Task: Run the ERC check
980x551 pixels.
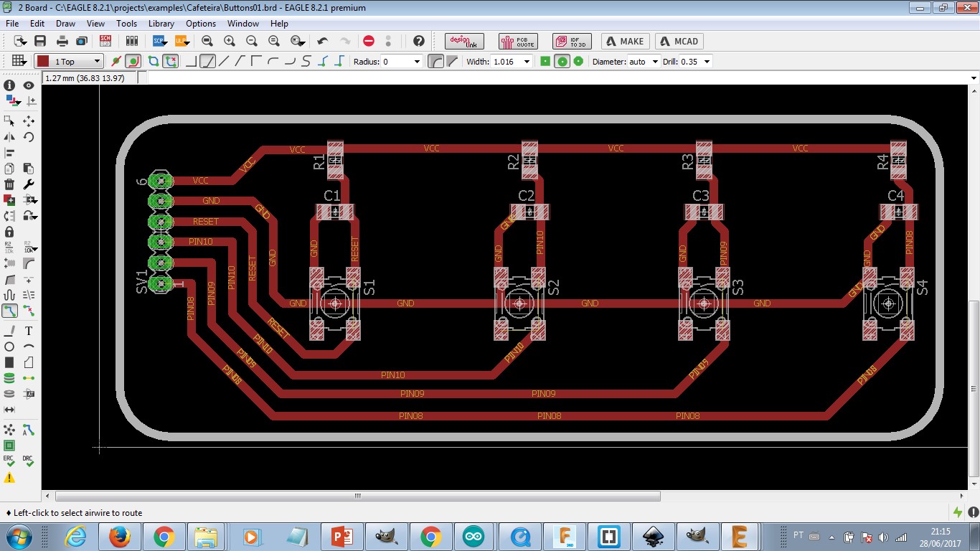Action: [9, 461]
